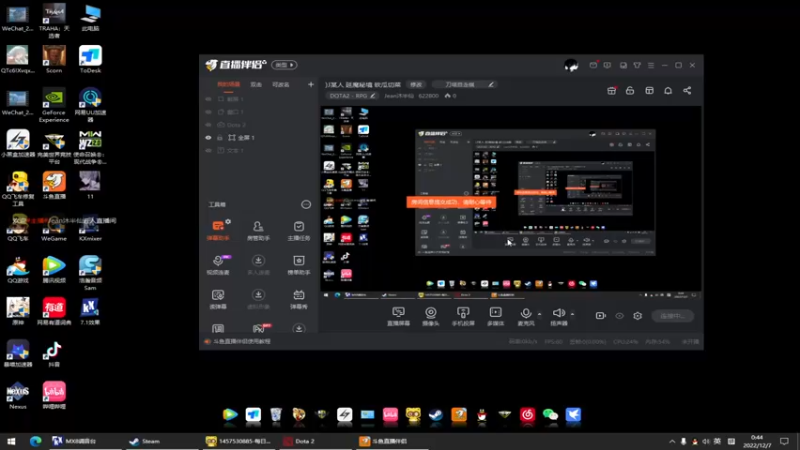
Task: Add 手机投屏 phone cast source
Action: pyautogui.click(x=463, y=316)
